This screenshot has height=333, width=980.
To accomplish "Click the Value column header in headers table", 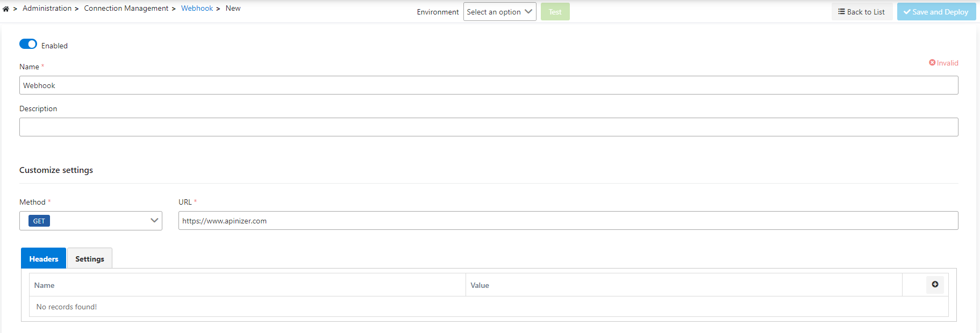I will point(480,285).
